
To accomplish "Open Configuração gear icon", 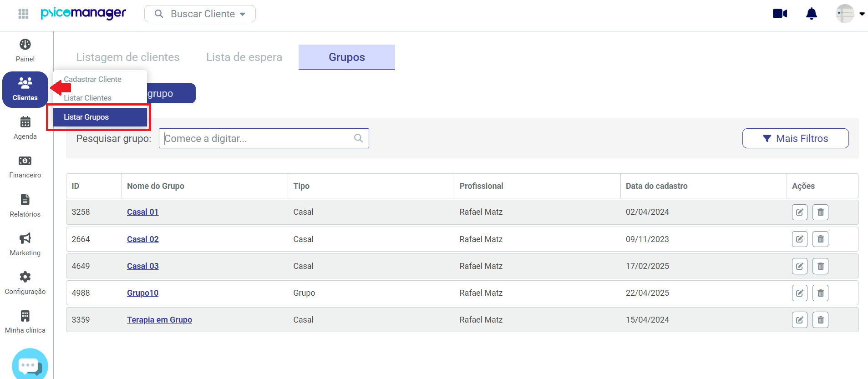I will (x=25, y=277).
